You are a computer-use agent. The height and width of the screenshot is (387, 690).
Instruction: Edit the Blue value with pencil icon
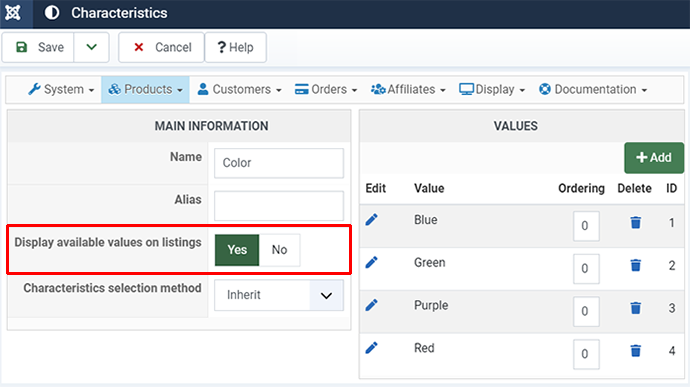pos(371,220)
